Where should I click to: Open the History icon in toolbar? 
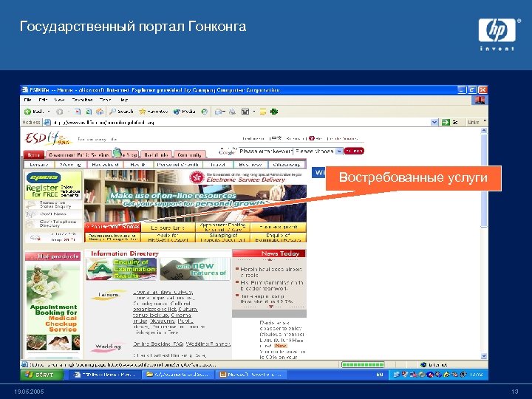[x=204, y=112]
